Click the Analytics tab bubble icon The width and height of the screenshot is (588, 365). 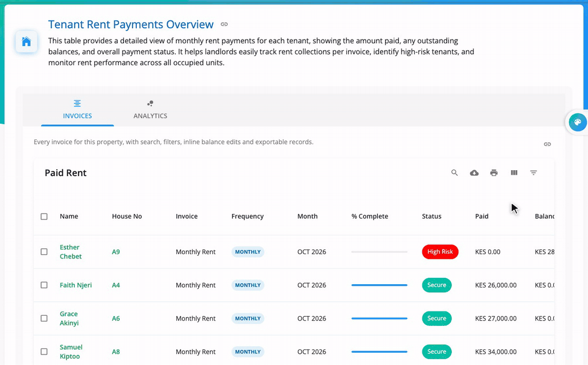pos(150,103)
